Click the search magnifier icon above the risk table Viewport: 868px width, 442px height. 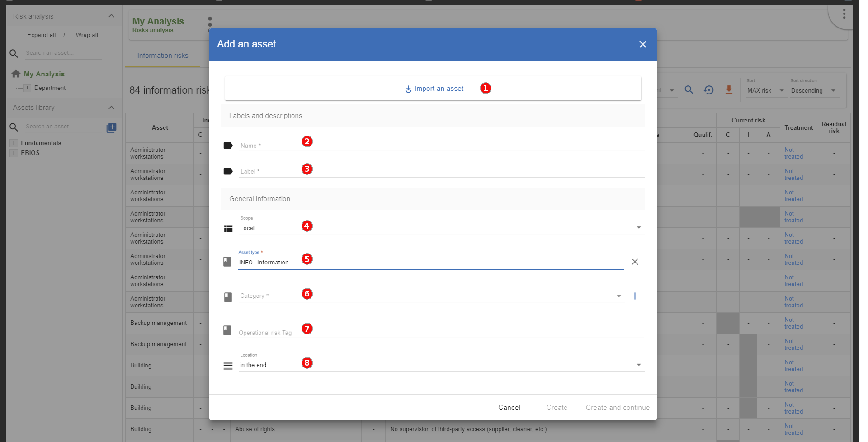click(x=689, y=90)
